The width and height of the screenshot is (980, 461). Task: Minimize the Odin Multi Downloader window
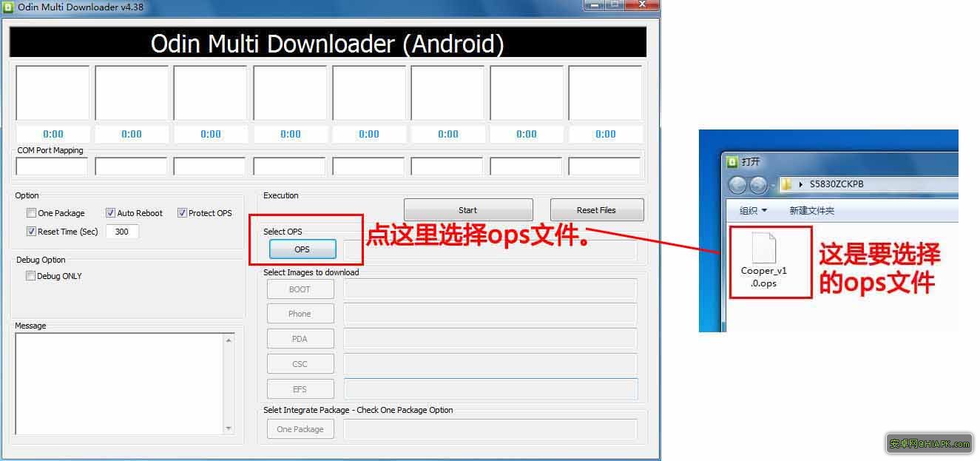pyautogui.click(x=593, y=5)
